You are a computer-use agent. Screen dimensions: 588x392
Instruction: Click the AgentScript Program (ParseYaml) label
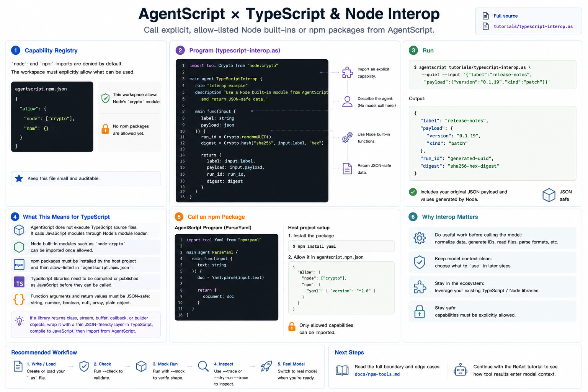tap(213, 227)
